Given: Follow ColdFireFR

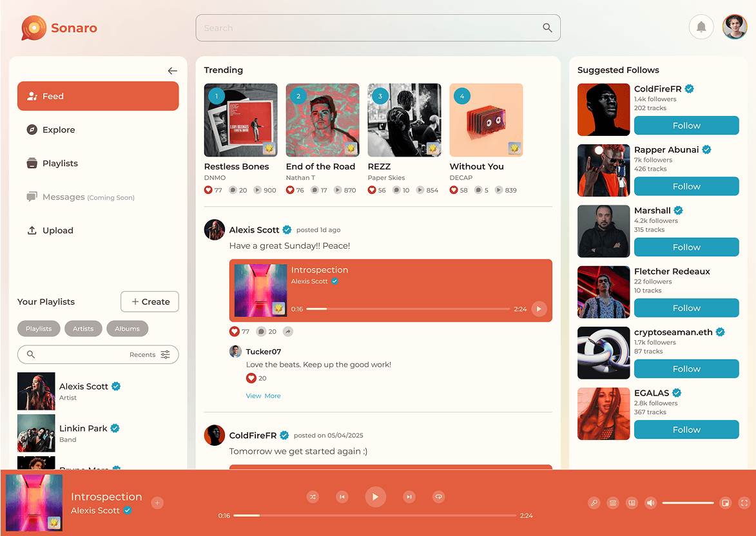Looking at the screenshot, I should [686, 126].
